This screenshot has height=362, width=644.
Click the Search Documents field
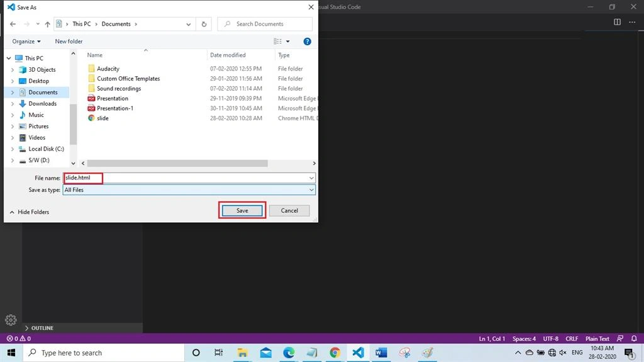point(265,24)
